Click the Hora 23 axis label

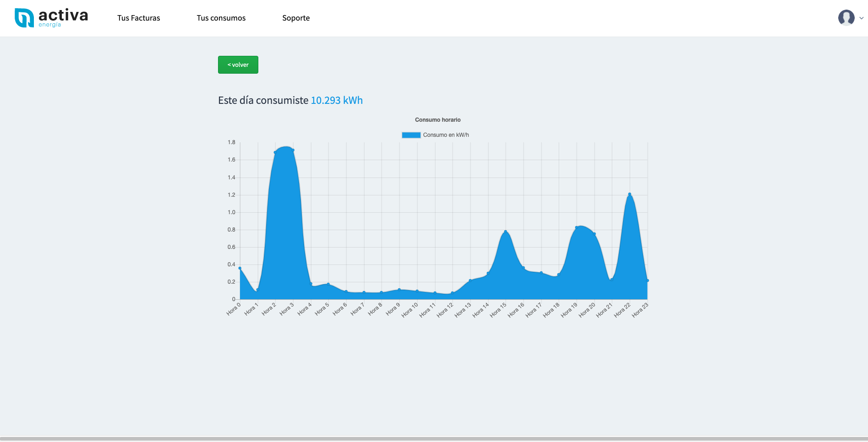[x=640, y=310]
